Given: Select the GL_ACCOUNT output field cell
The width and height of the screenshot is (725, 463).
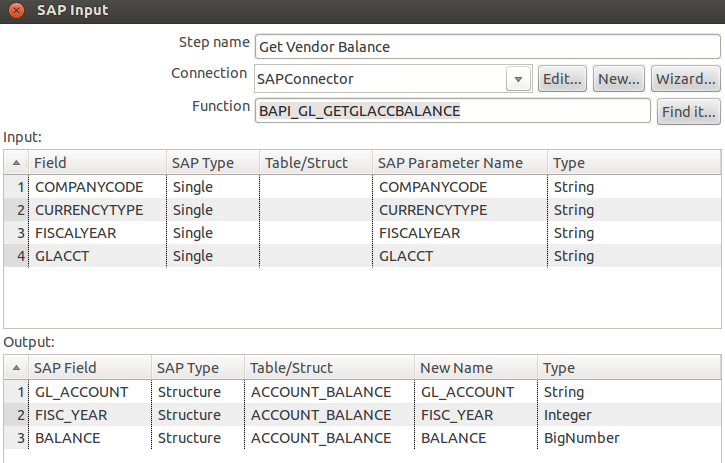Looking at the screenshot, I should pyautogui.click(x=88, y=392).
